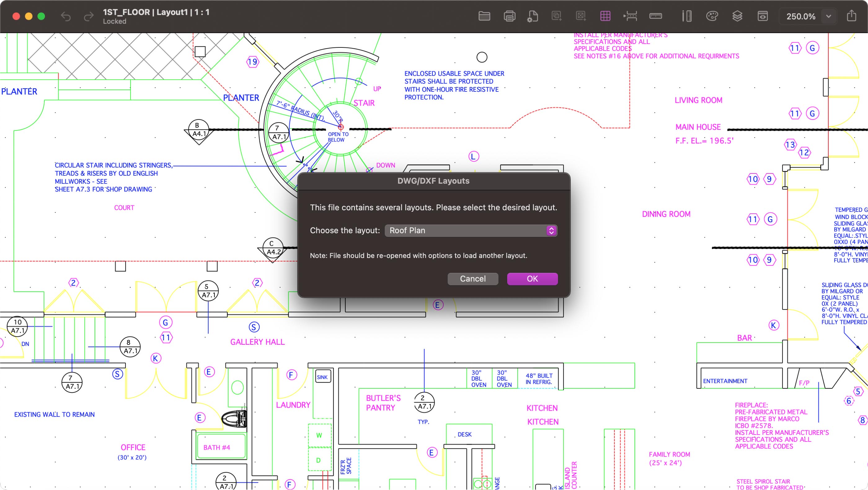The width and height of the screenshot is (868, 490).
Task: Click the 250.0% zoom value field
Action: [x=801, y=16]
